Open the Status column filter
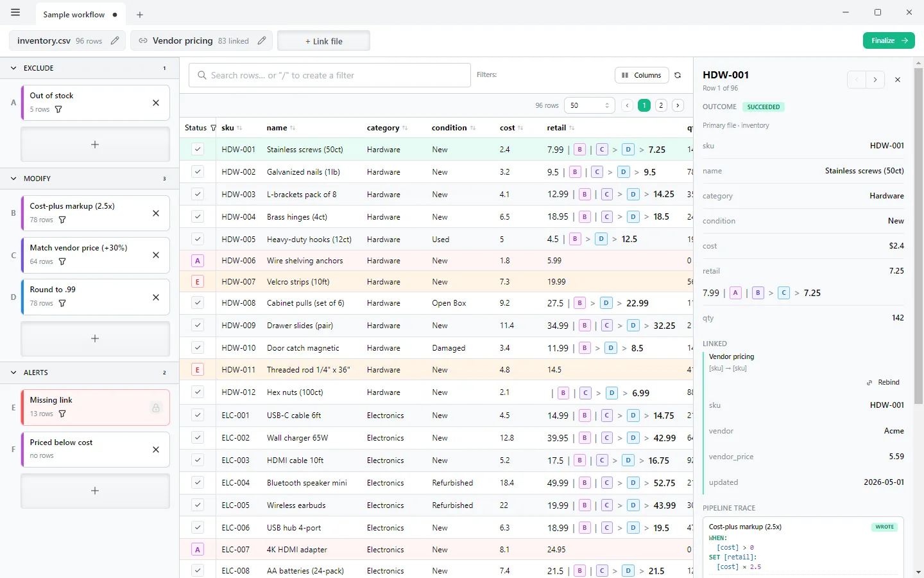The image size is (924, 578). pos(214,128)
